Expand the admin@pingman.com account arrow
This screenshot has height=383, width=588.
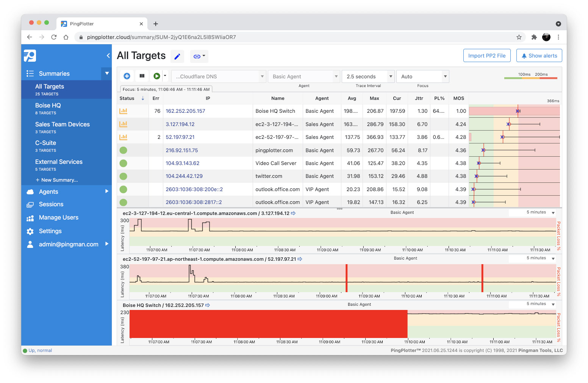point(107,244)
